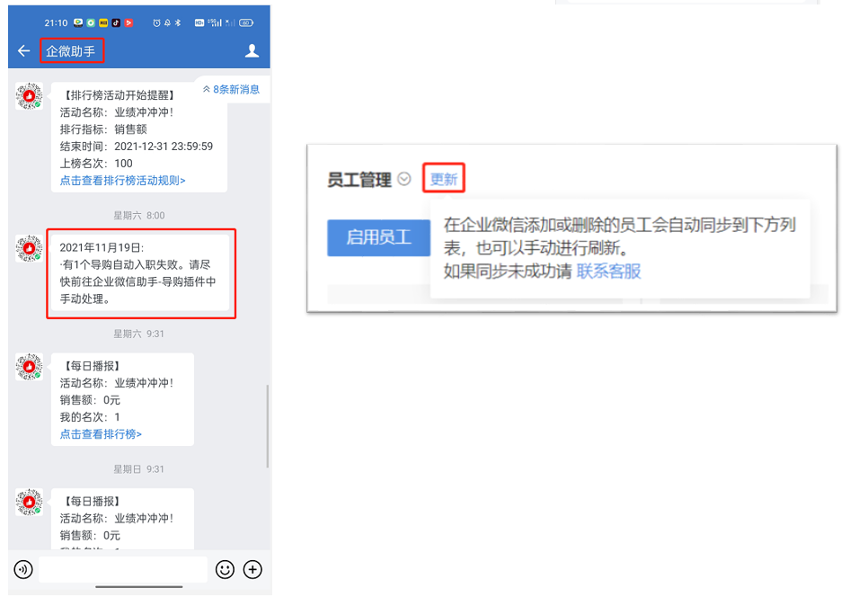Open the emoji picker smiley icon
The image size is (868, 606).
click(x=225, y=569)
